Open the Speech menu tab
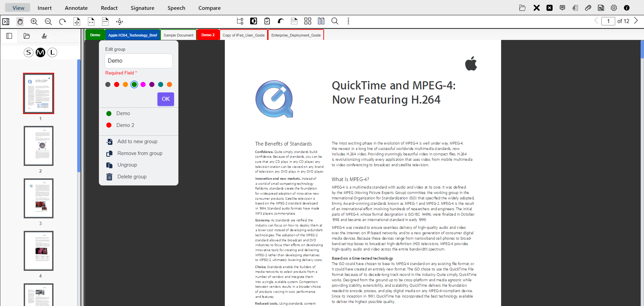The image size is (644, 306). pyautogui.click(x=176, y=8)
